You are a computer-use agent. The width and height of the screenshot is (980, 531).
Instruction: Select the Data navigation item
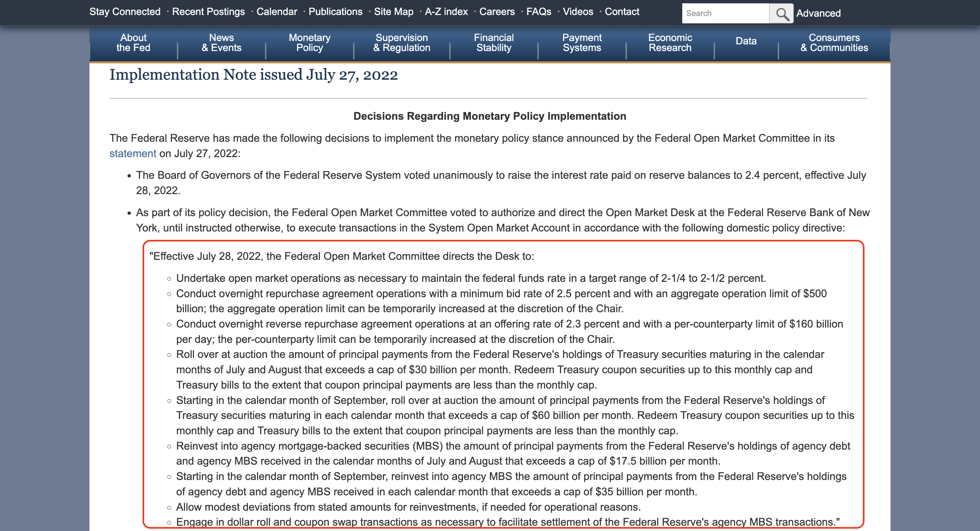point(746,41)
